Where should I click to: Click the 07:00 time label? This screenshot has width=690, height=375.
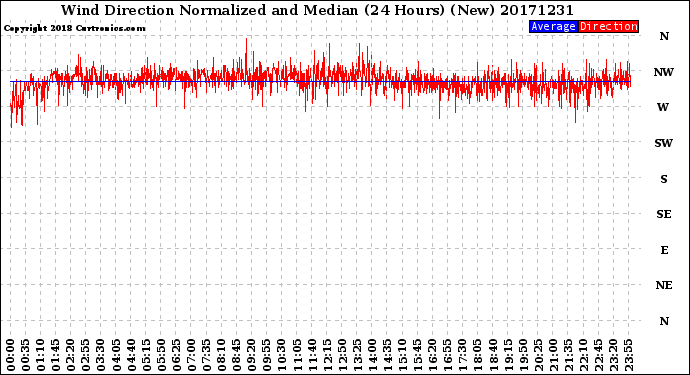point(191,355)
